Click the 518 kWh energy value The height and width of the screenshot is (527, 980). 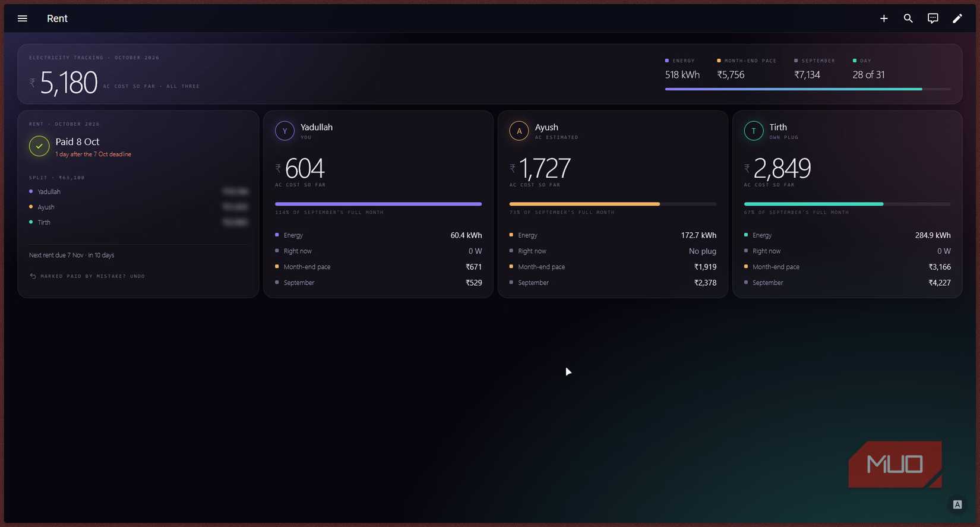click(682, 75)
